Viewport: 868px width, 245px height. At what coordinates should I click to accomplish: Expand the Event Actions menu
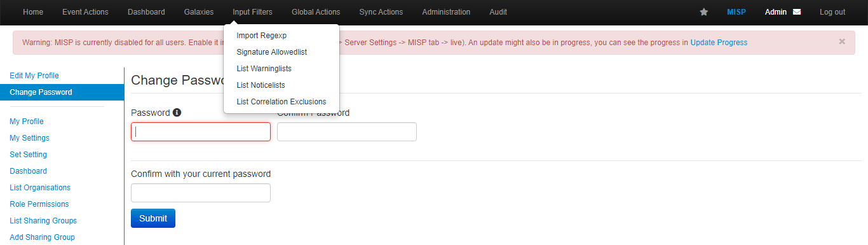pos(85,12)
